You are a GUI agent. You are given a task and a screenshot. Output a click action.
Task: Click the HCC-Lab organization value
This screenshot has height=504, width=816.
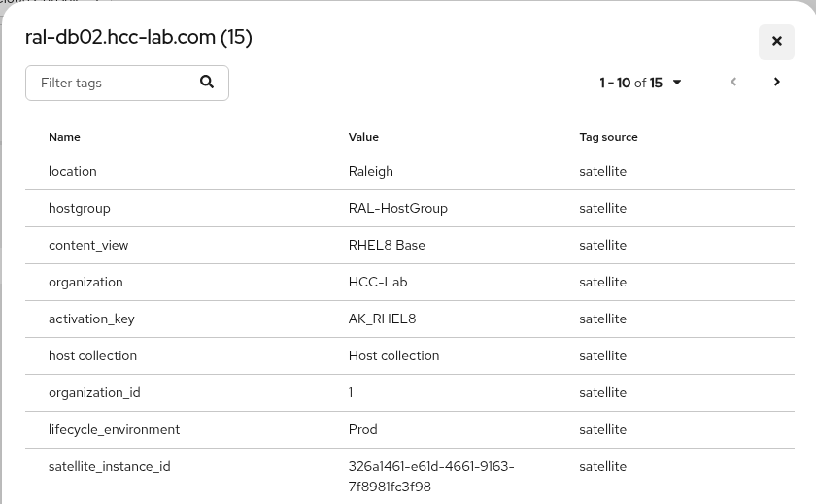[378, 282]
